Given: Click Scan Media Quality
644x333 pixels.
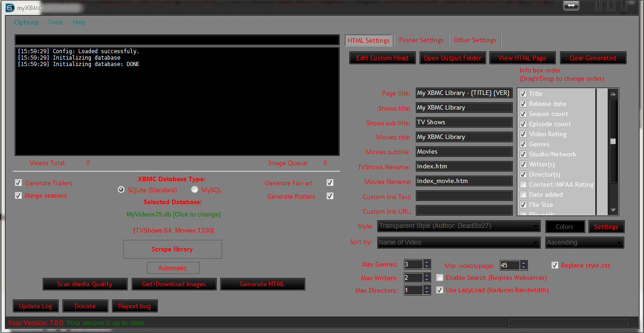Looking at the screenshot, I should point(84,284).
